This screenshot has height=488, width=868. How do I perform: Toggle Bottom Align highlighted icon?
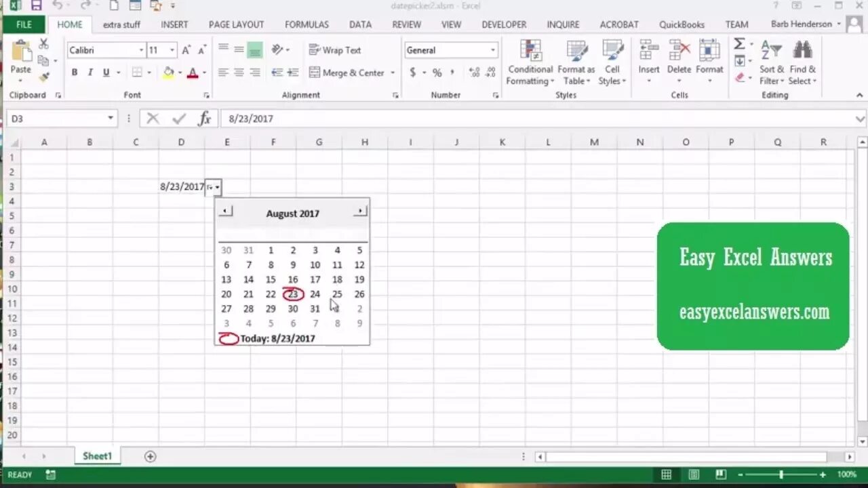click(x=254, y=49)
